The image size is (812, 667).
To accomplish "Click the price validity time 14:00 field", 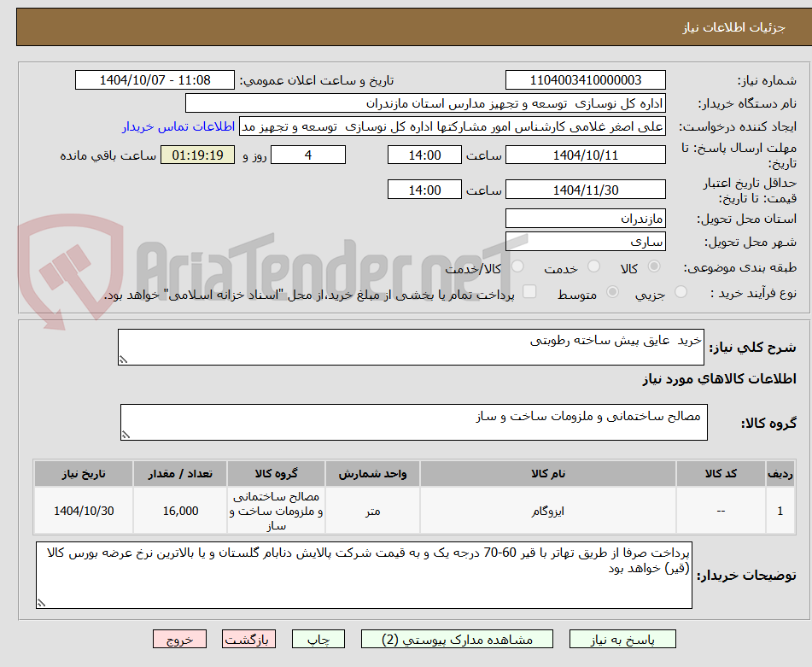I will [x=424, y=190].
